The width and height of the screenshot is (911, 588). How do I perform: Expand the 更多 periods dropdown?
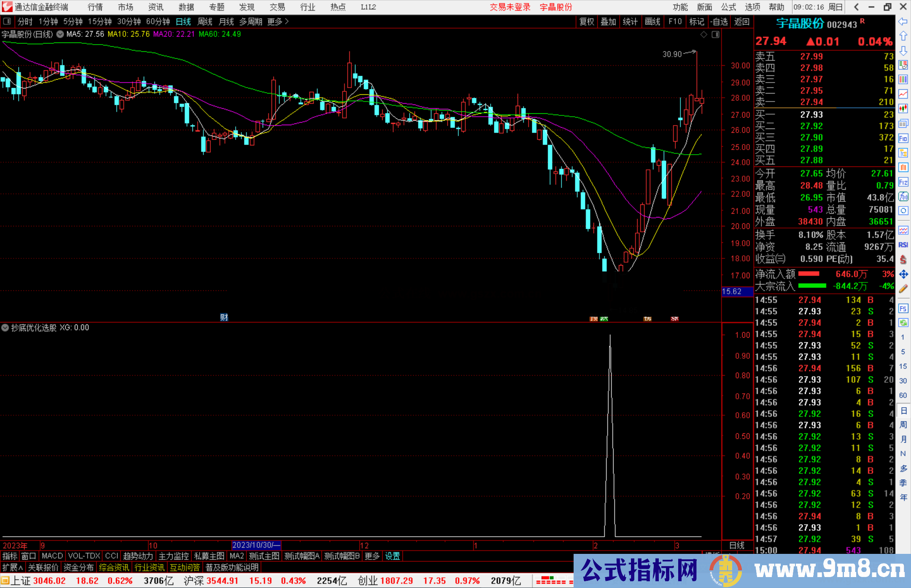click(x=278, y=21)
